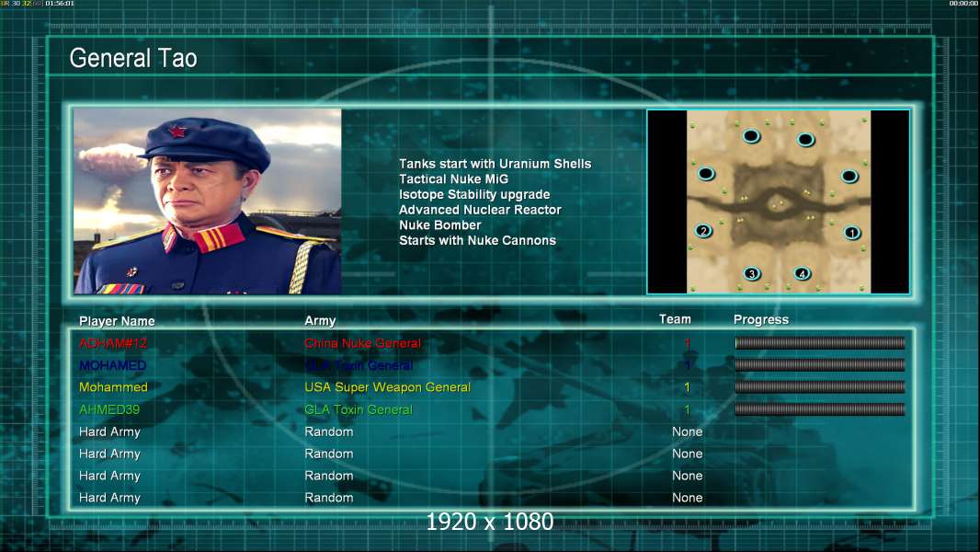Select start position 2 on the map
The width and height of the screenshot is (980, 552).
(x=704, y=231)
